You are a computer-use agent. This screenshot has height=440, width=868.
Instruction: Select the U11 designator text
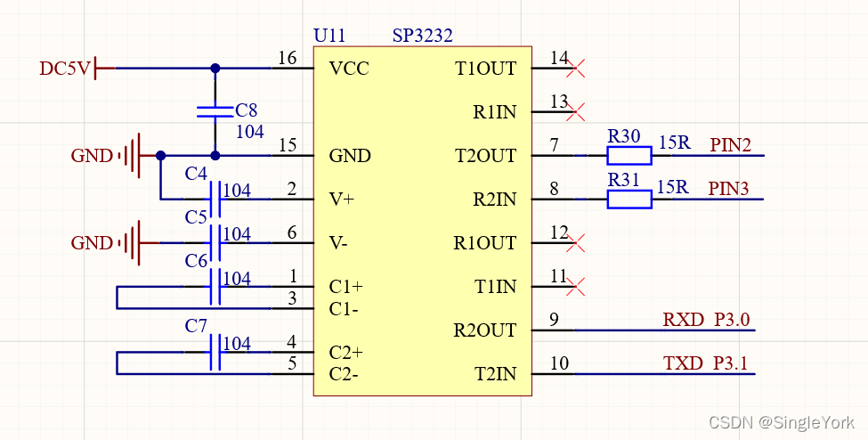329,36
